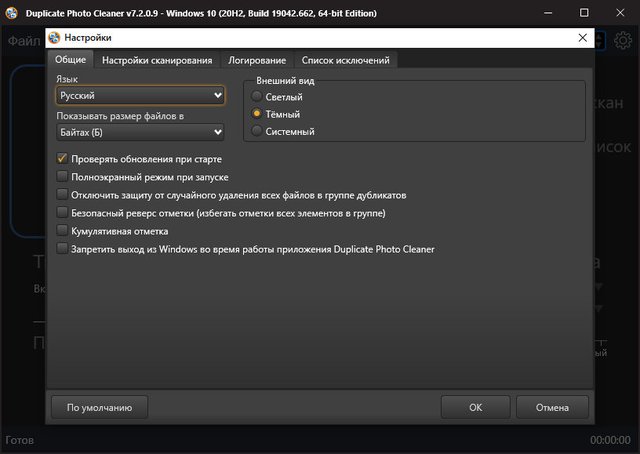Screen dimensions: 640x454
Task: Open the Язык language dropdown
Action: pyautogui.click(x=140, y=96)
